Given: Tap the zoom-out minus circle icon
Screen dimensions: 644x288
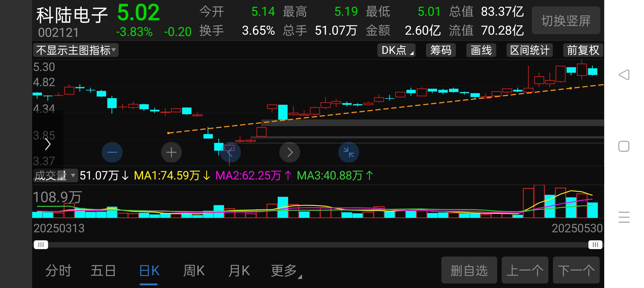Looking at the screenshot, I should point(112,152).
